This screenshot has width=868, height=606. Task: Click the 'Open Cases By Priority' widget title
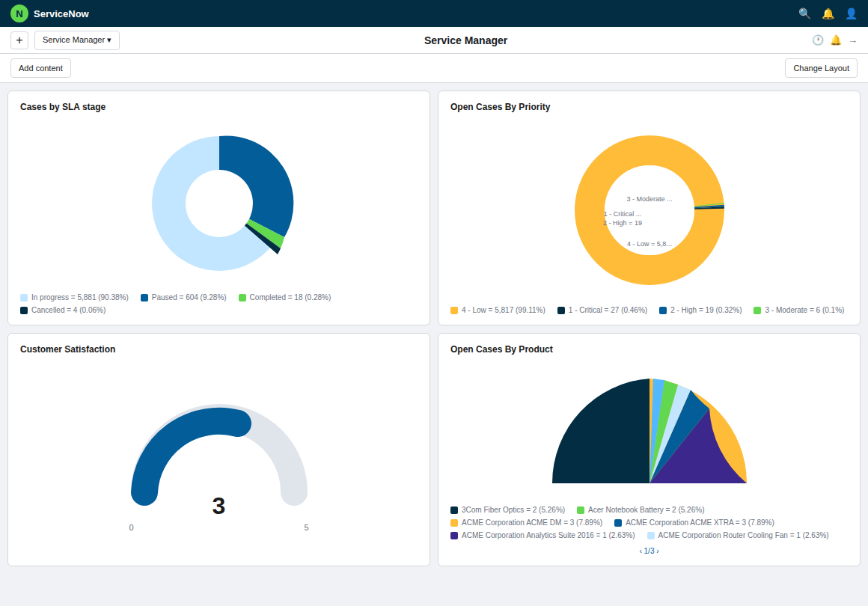pos(500,107)
